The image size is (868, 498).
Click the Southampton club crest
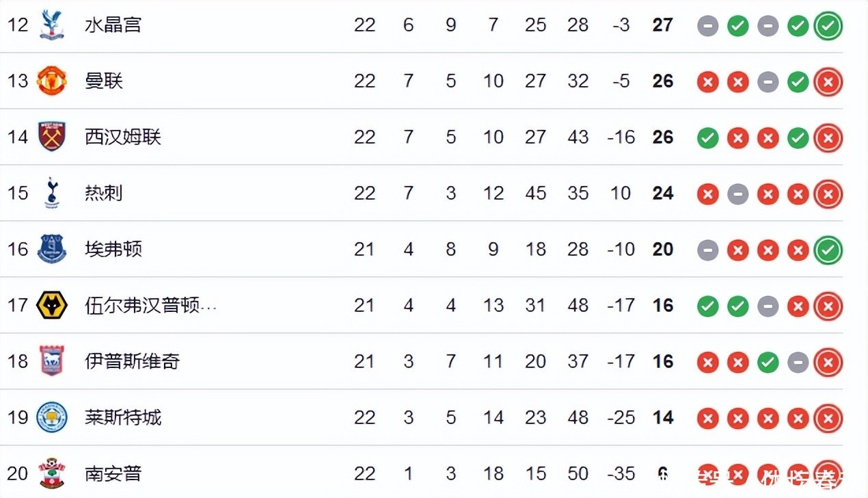[x=51, y=473]
